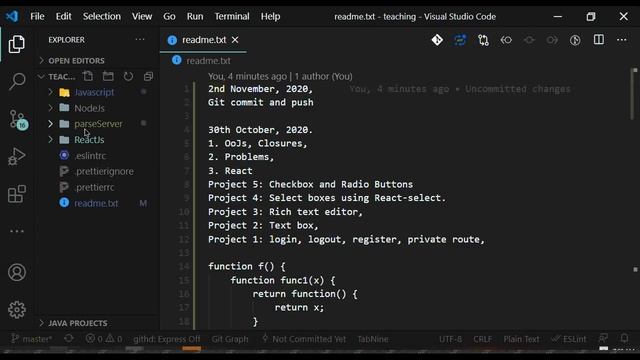Click the authors code lens above line 1
Image resolution: width=640 pixels, height=360 pixels.
280,76
